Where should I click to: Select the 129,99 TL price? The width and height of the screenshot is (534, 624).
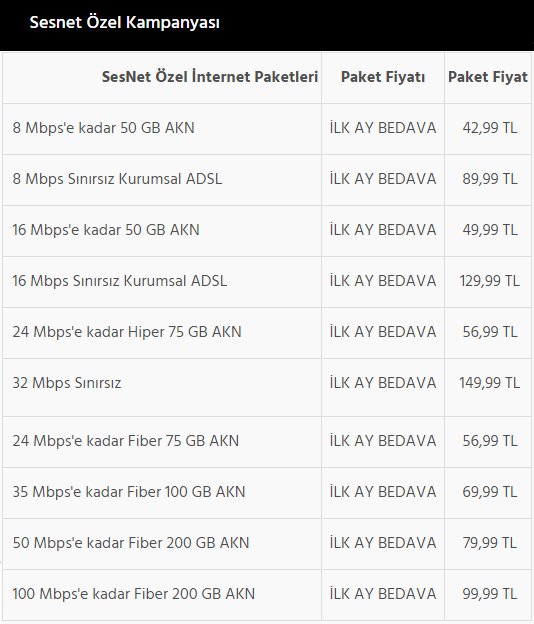click(x=489, y=281)
